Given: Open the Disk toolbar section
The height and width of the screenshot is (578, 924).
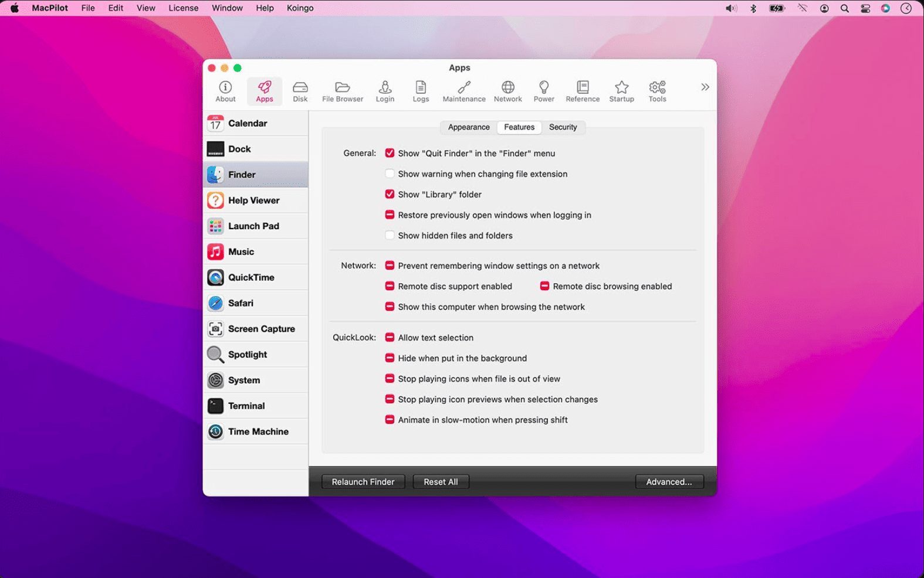Looking at the screenshot, I should click(300, 91).
